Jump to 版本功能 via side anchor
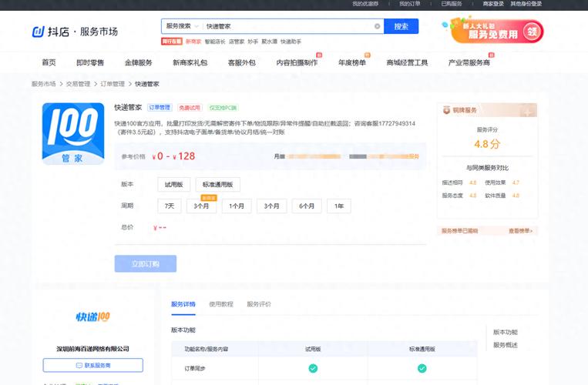This screenshot has height=385, width=588. [x=505, y=332]
